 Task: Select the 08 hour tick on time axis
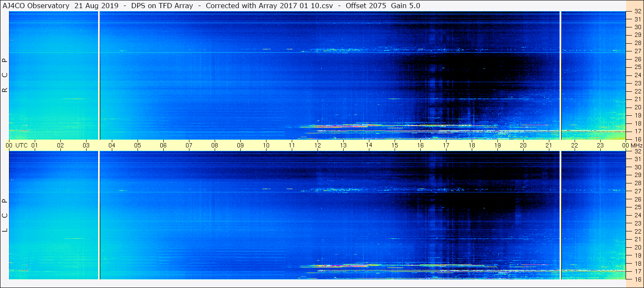tap(215, 145)
